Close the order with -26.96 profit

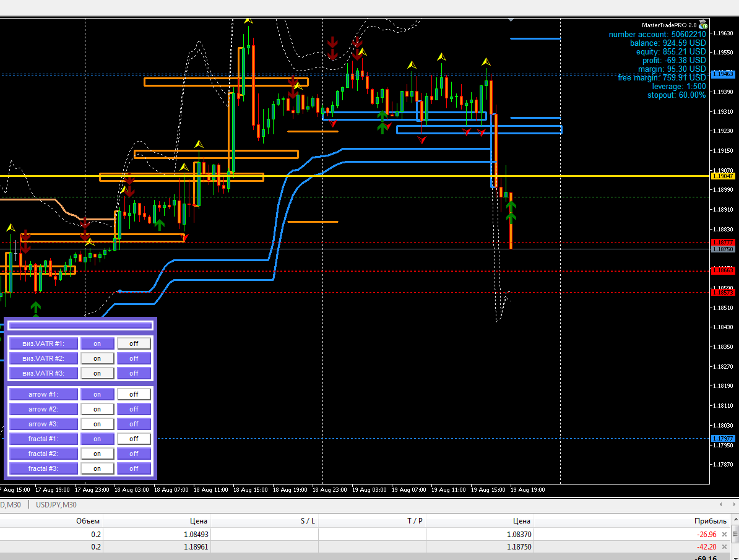(x=724, y=535)
